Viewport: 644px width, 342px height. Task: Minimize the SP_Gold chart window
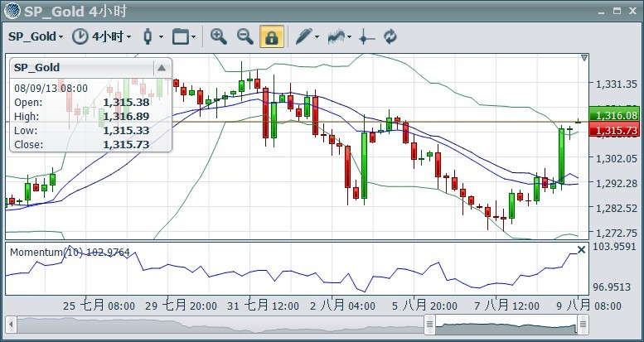pos(601,11)
